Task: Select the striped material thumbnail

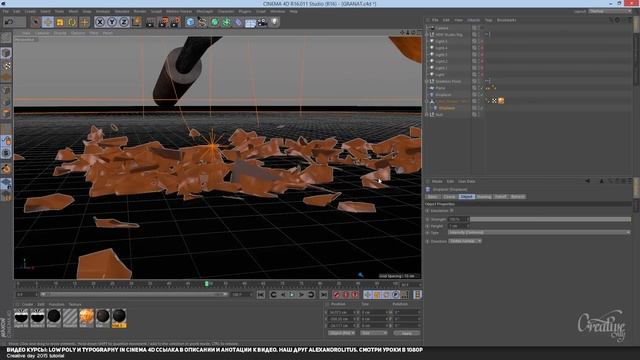Action: 70,318
